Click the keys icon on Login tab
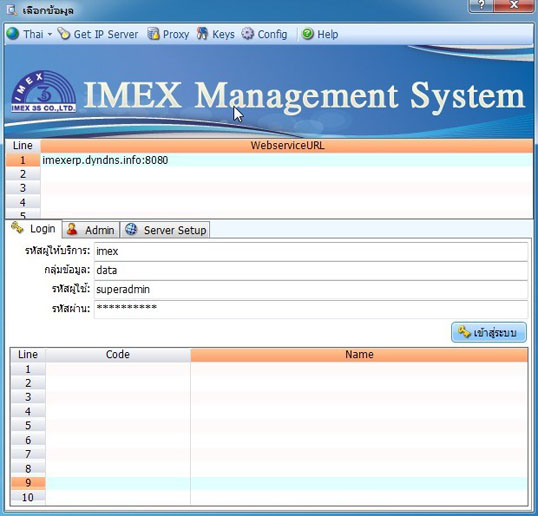The image size is (538, 516). click(17, 227)
